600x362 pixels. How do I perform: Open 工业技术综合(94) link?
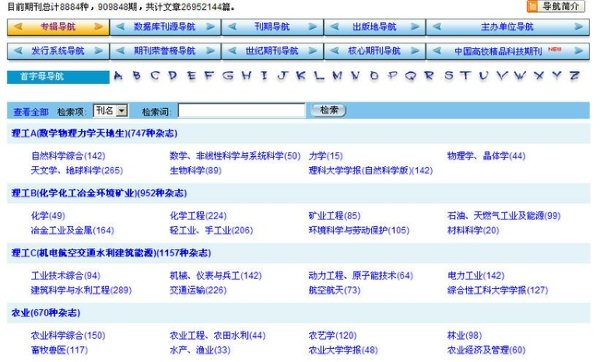coord(66,276)
